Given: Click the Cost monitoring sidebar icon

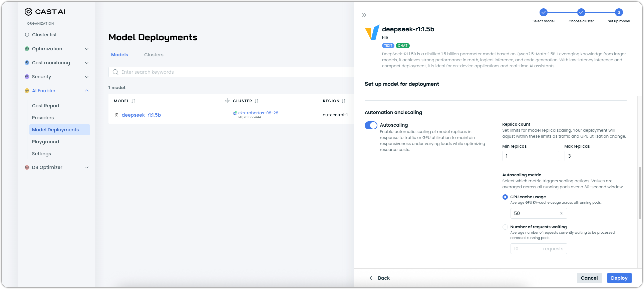Looking at the screenshot, I should tap(27, 63).
